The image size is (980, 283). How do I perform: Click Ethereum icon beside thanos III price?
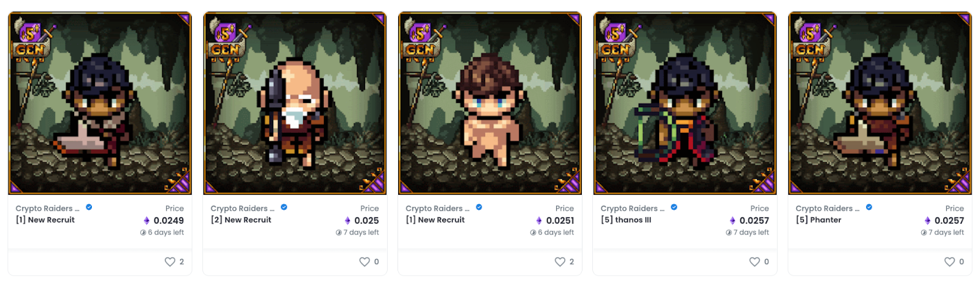pos(733,221)
